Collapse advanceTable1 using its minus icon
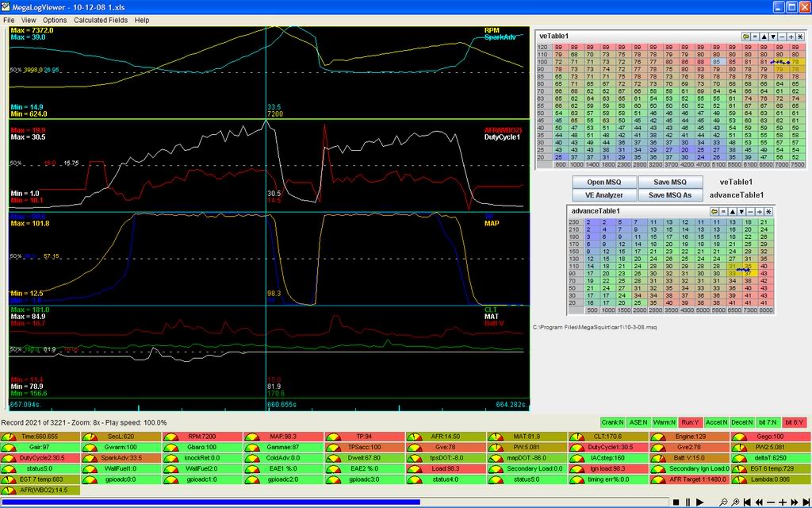Image resolution: width=812 pixels, height=508 pixels. coord(749,211)
